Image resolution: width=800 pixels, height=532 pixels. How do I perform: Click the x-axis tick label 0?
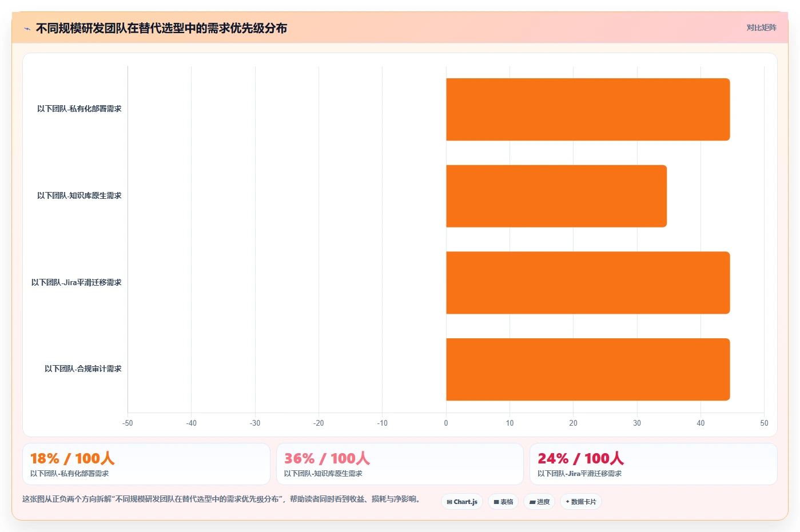point(446,423)
